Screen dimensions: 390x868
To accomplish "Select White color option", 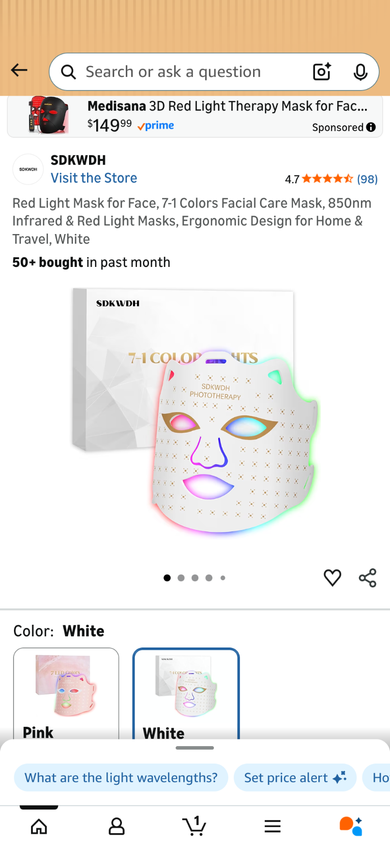I will pyautogui.click(x=186, y=693).
